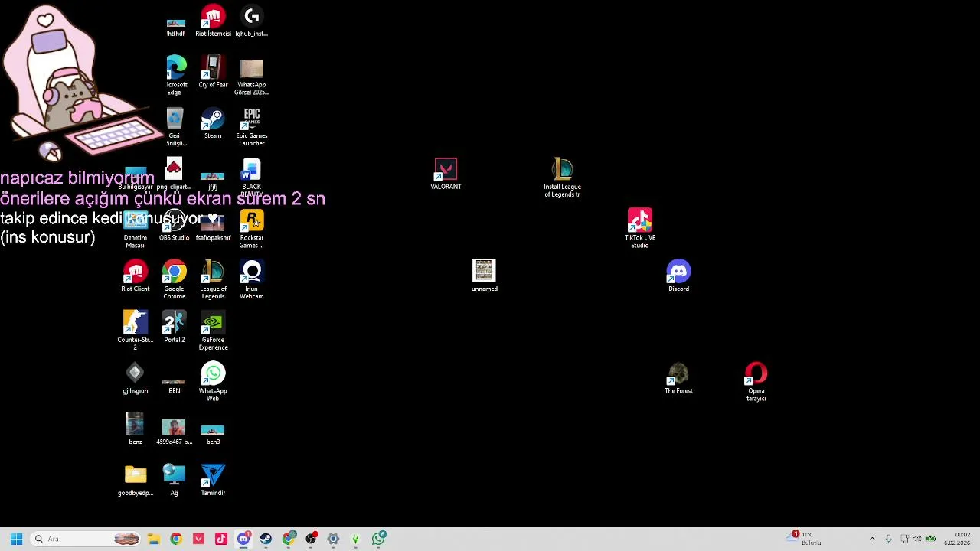Switch to OBS Studio in the taskbar
Screen dimensions: 980x551
click(x=311, y=539)
